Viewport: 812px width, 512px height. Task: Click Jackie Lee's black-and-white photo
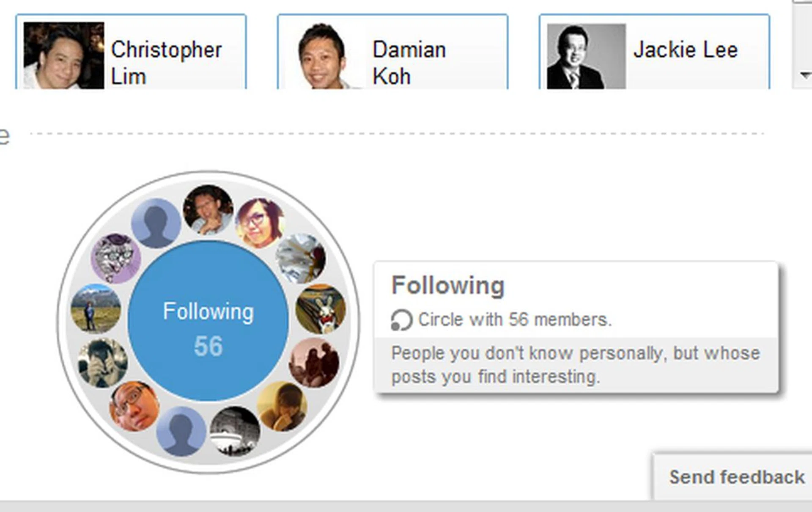click(586, 56)
